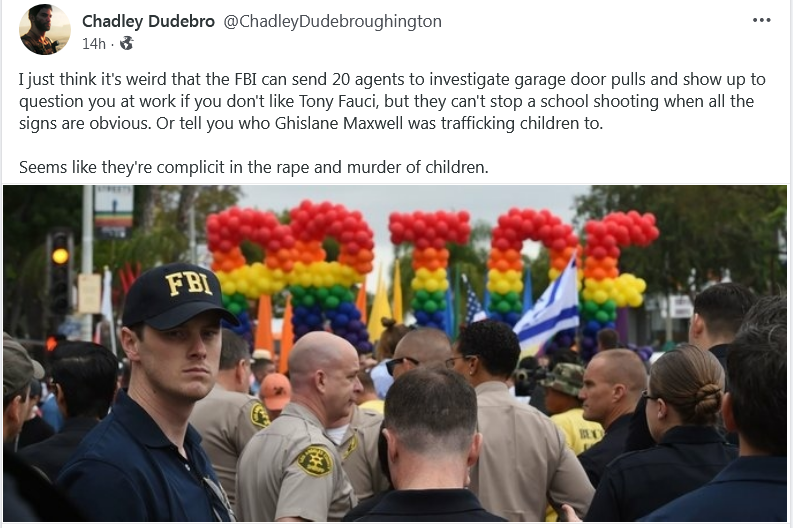Click the sentence starting 'Seems like they're complicit'

253,167
